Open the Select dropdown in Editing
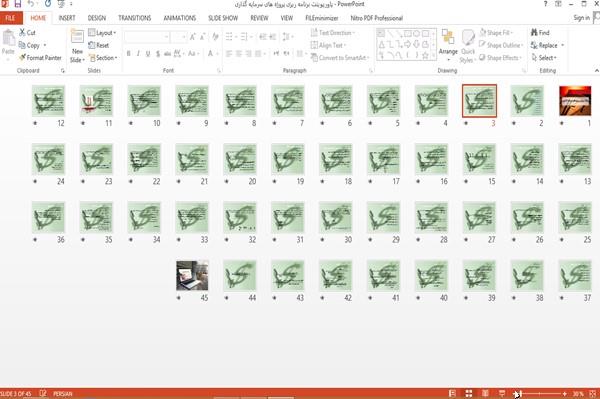Screen dimensions: 600x399 (x=544, y=58)
